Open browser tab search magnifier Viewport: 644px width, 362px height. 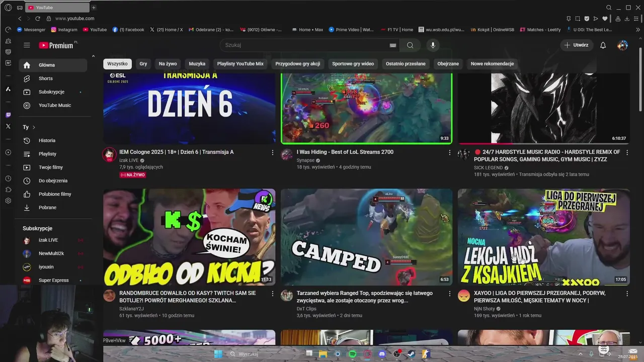tap(609, 8)
